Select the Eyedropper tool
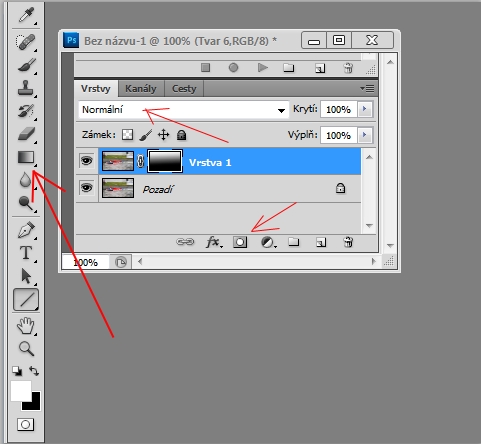The image size is (481, 444). click(26, 16)
